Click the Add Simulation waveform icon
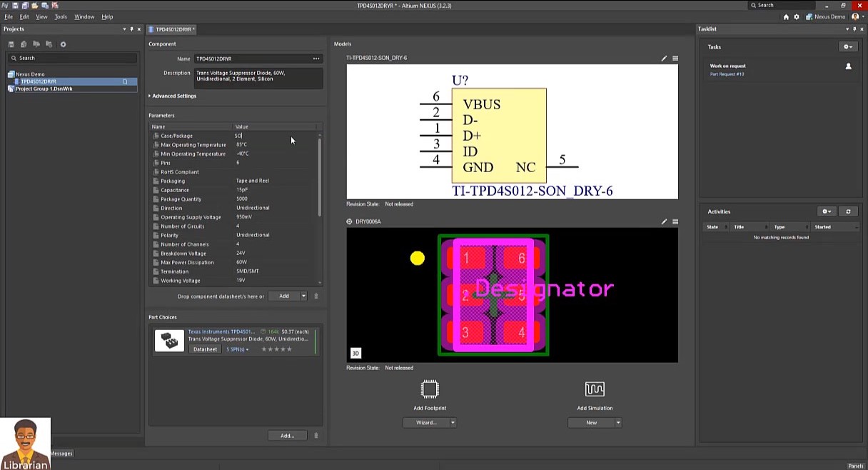This screenshot has height=470, width=868. 595,389
